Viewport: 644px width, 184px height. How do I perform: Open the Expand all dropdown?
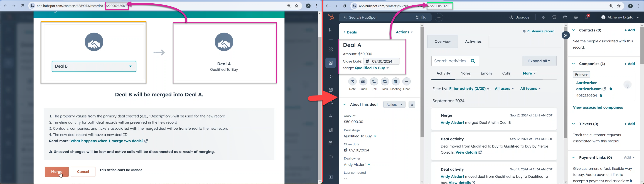(x=539, y=61)
